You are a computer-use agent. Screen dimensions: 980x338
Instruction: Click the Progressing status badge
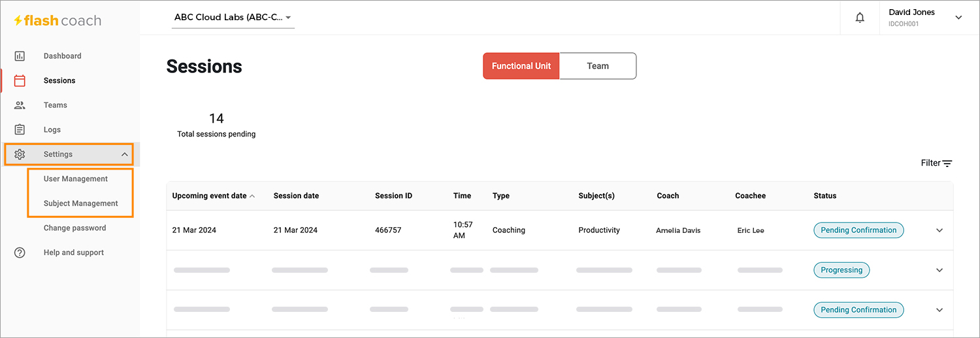click(841, 270)
